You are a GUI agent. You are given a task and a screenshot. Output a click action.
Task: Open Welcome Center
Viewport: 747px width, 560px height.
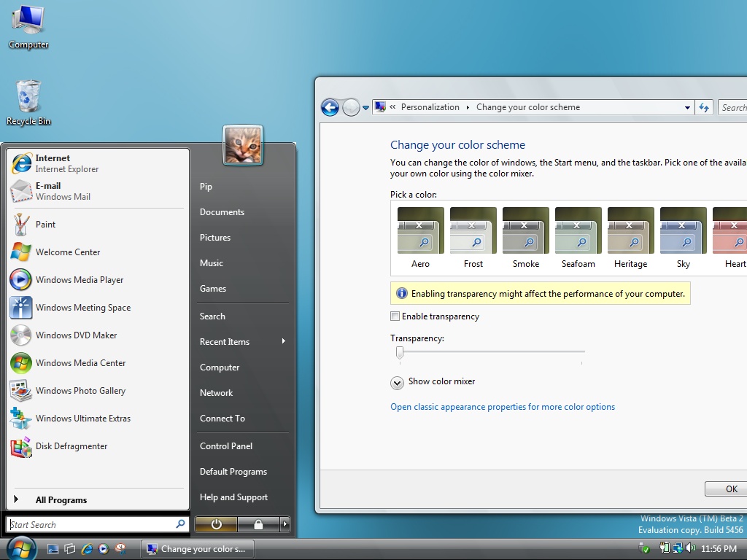click(98, 252)
